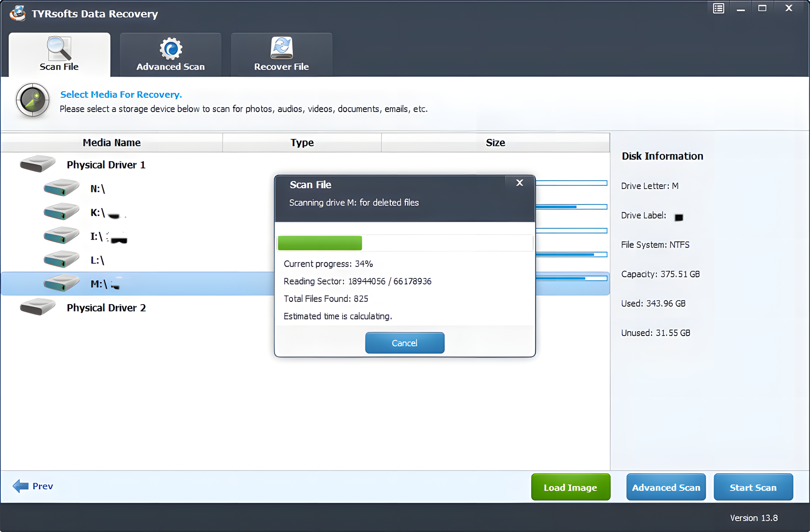The height and width of the screenshot is (532, 810).
Task: Click the L:\ drive icon
Action: [62, 259]
